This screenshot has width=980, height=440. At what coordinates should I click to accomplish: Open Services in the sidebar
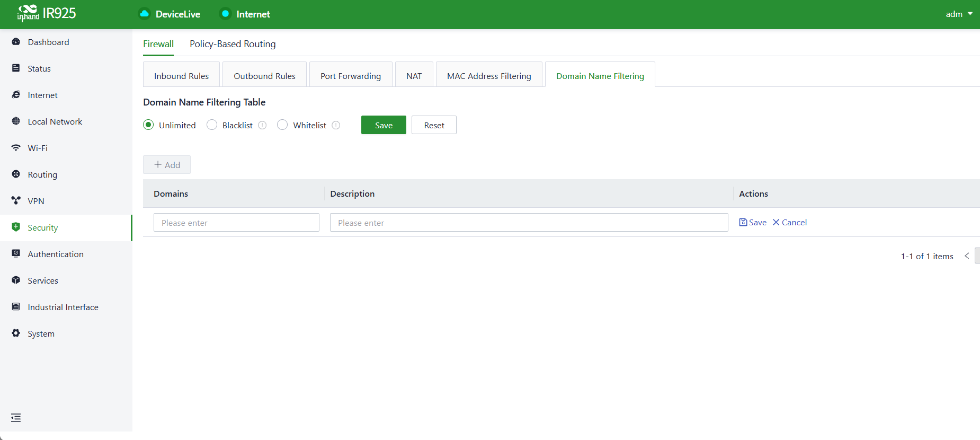point(66,280)
